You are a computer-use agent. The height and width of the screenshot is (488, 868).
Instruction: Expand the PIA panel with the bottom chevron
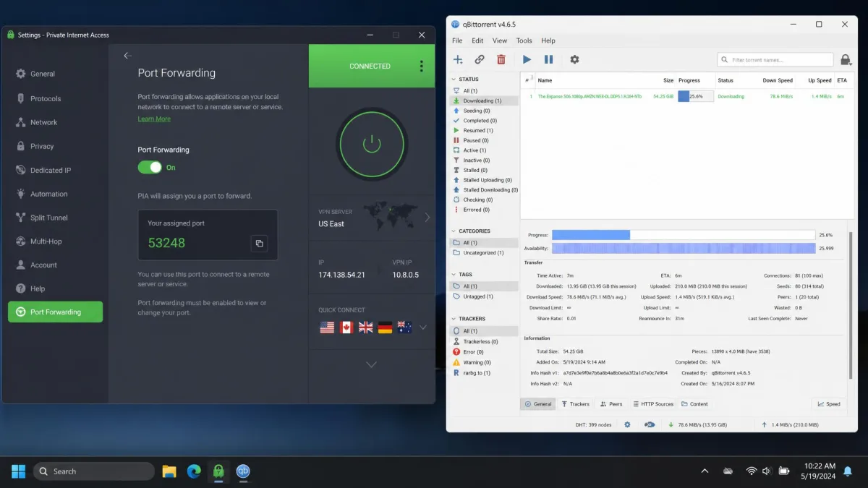(371, 365)
